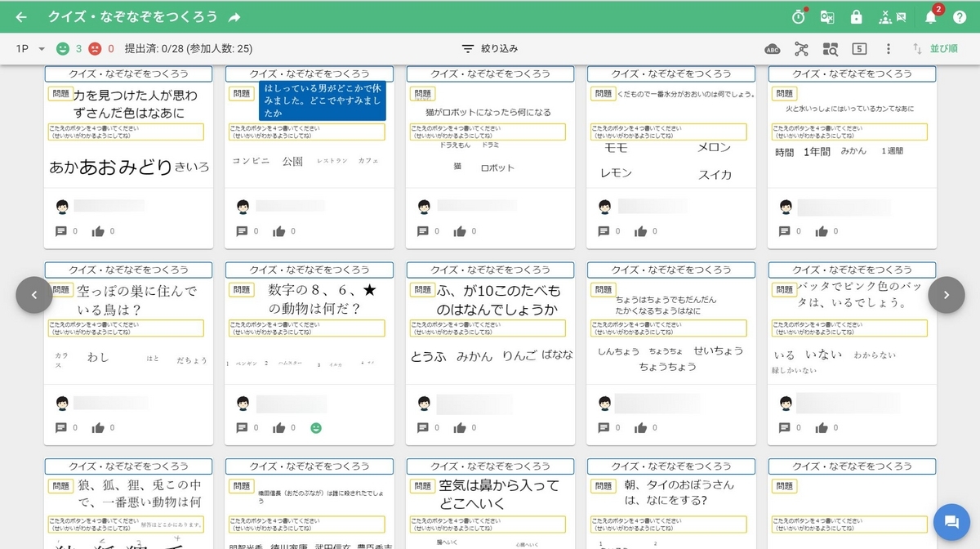This screenshot has width=980, height=549.
Task: Click the クイズ・なぞなぞをつくろう header title
Action: [x=132, y=16]
